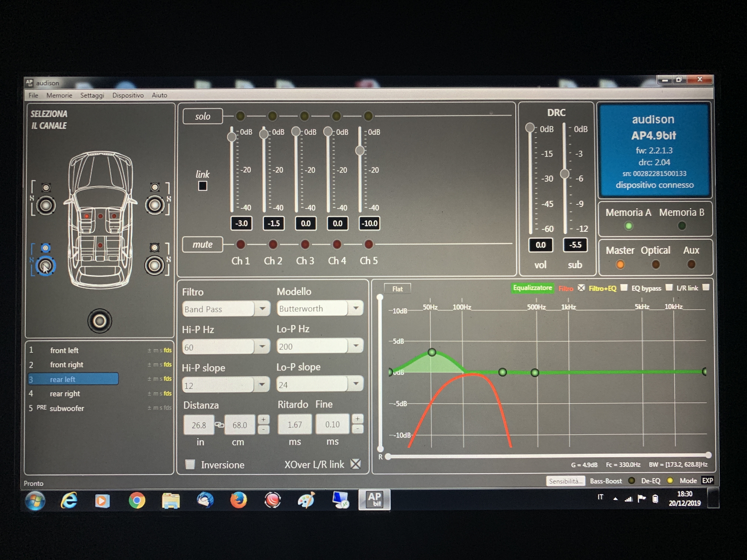Click the mute button
Viewport: 747px width, 560px height.
tap(203, 244)
